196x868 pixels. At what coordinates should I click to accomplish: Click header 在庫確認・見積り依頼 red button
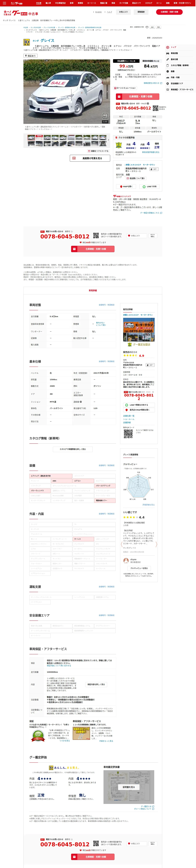169,12
